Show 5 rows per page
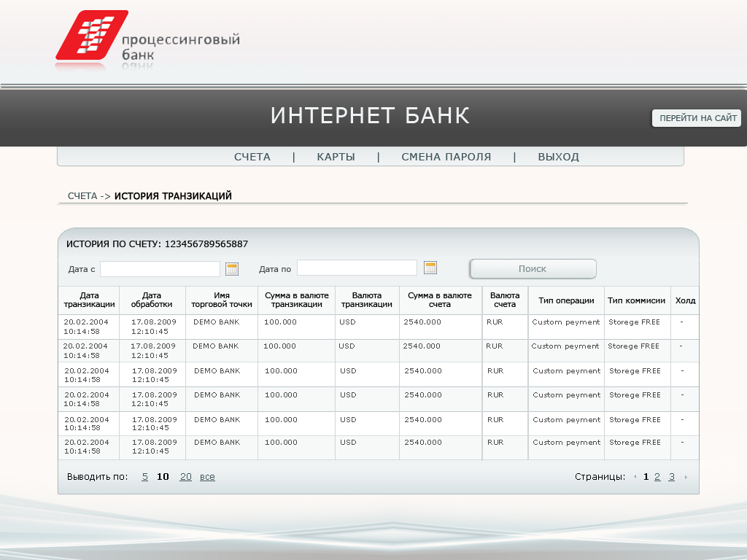 pyautogui.click(x=145, y=477)
